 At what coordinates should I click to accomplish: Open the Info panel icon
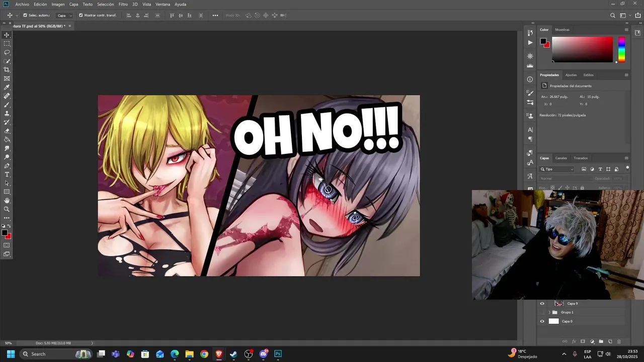pyautogui.click(x=530, y=79)
